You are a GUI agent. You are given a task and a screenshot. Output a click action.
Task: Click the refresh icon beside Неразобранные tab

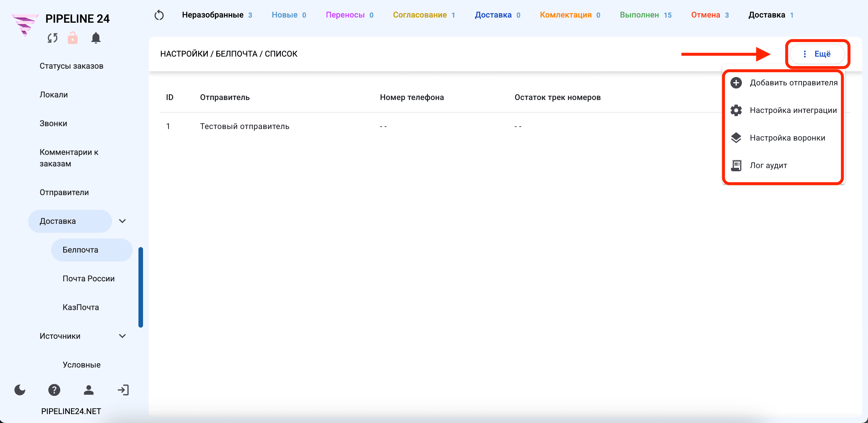[x=159, y=15]
